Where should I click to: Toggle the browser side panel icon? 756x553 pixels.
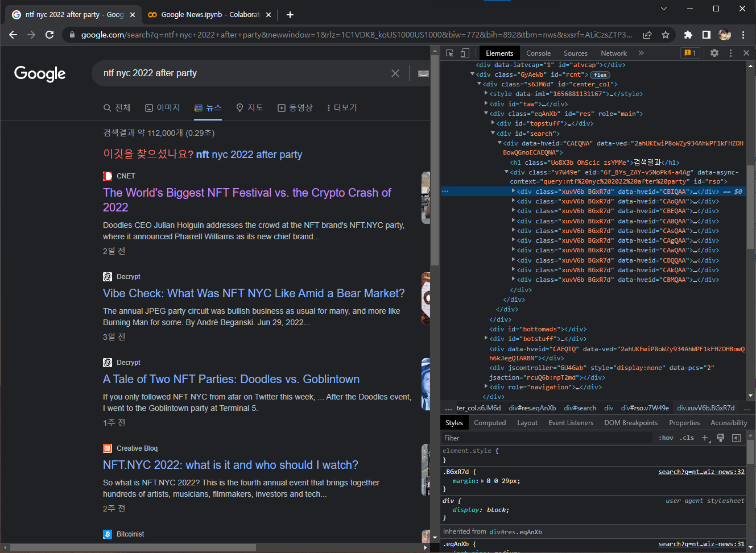point(707,35)
